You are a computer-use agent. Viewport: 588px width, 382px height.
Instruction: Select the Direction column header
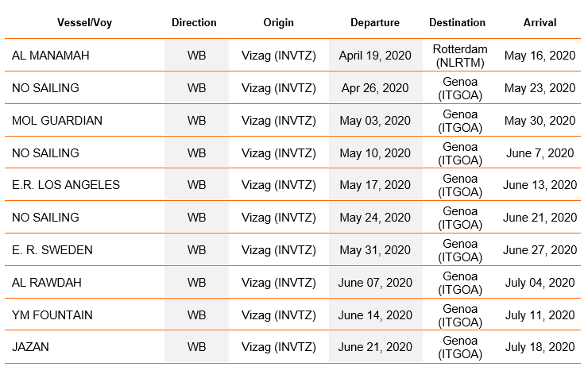click(x=194, y=22)
